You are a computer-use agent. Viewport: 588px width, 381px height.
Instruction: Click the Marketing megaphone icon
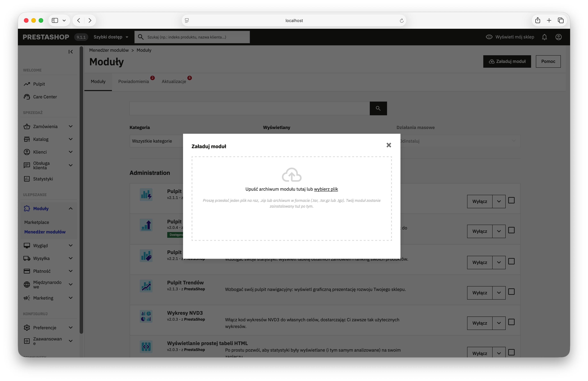pos(27,298)
